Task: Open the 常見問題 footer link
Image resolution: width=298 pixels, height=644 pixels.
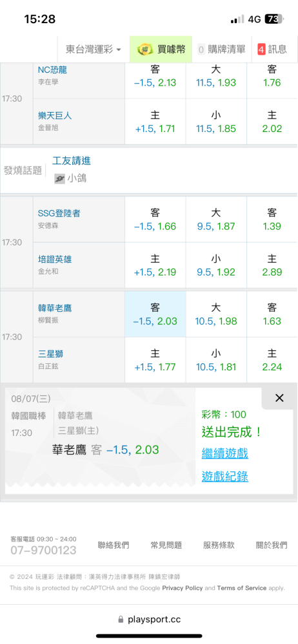Action: click(166, 545)
